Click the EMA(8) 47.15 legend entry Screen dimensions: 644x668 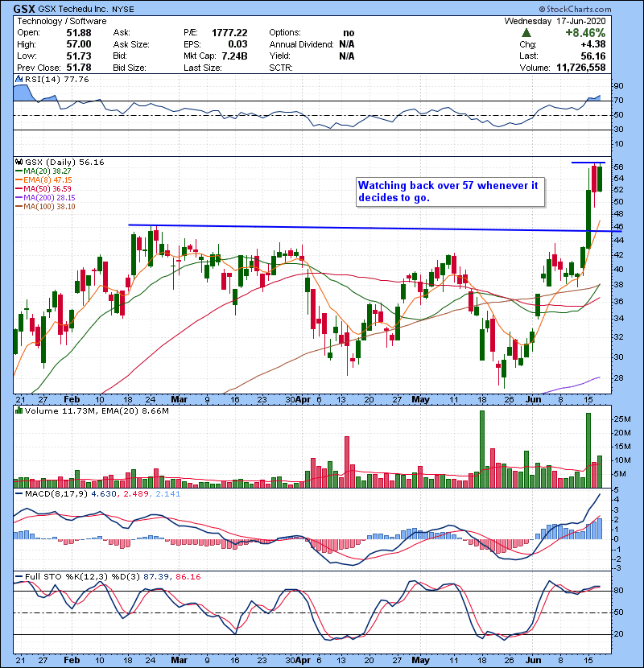43,179
